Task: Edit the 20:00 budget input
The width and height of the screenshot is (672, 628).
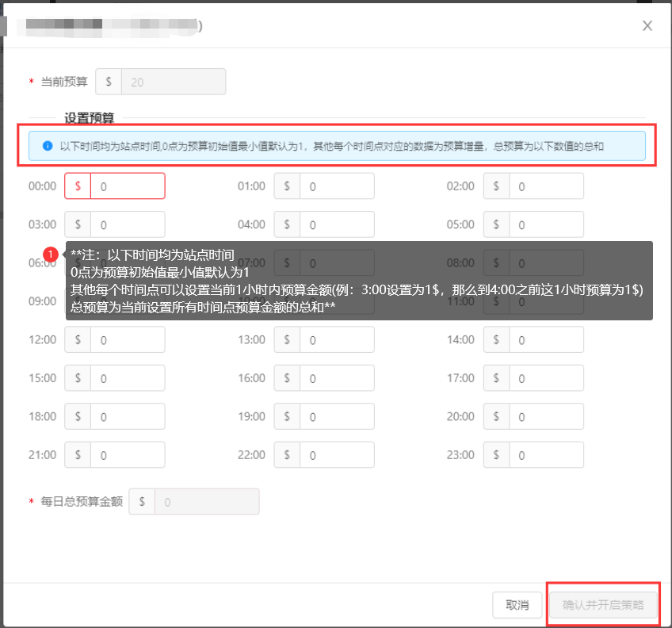Action: [546, 416]
